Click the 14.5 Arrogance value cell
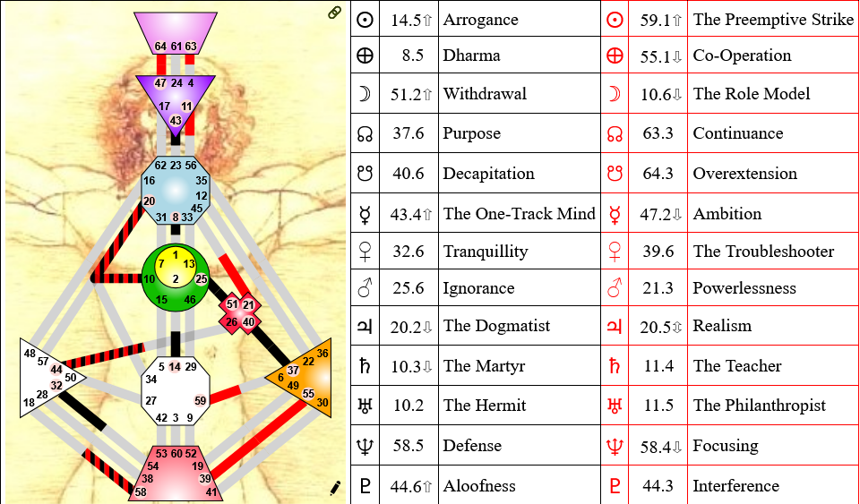 coord(409,20)
